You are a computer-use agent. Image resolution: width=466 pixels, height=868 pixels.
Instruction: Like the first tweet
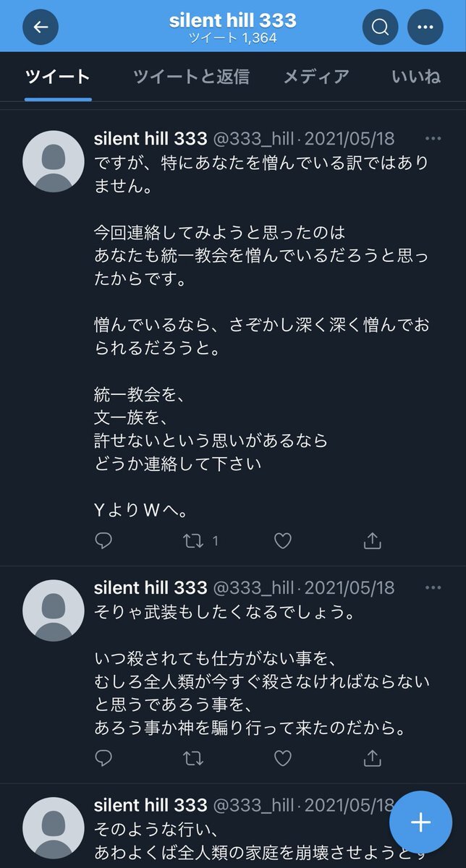(283, 540)
